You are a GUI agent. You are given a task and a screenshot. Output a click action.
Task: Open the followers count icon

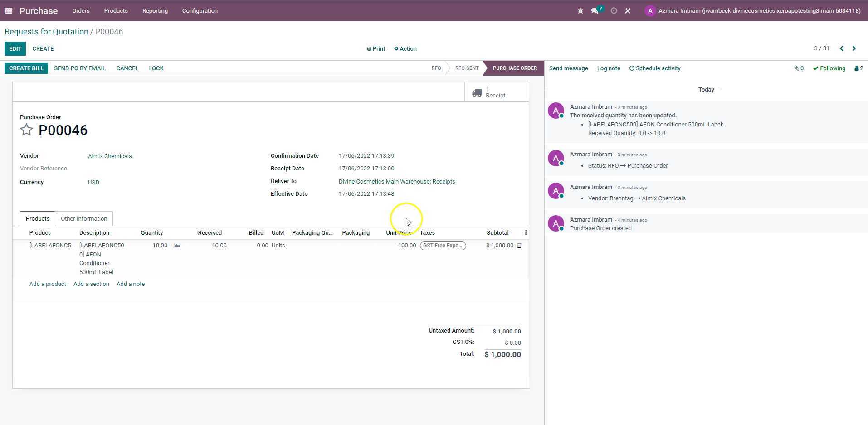tap(858, 68)
